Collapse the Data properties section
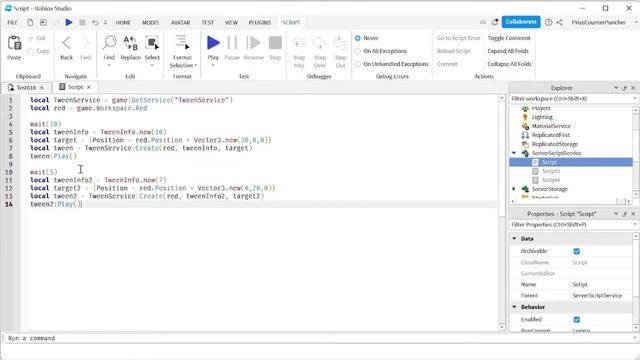This screenshot has height=360, width=640. 514,238
